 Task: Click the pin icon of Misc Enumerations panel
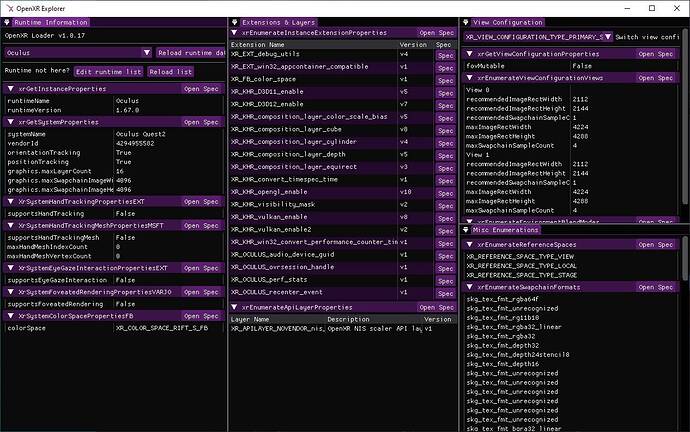coord(466,230)
